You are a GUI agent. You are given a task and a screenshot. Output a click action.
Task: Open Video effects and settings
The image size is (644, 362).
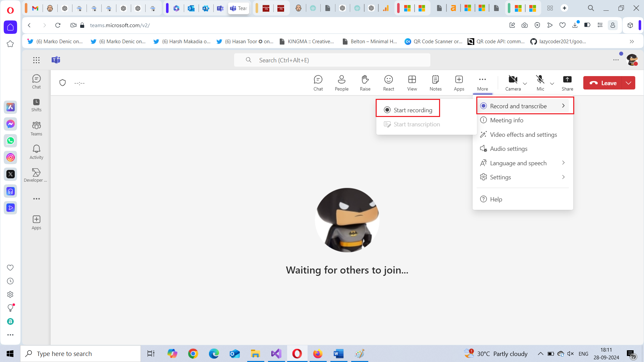523,134
